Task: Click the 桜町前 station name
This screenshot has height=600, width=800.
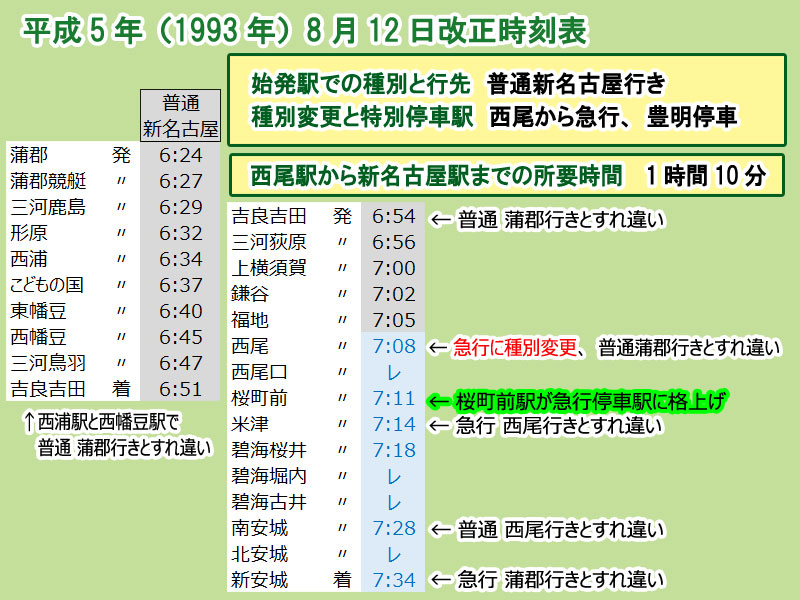Action: [259, 398]
